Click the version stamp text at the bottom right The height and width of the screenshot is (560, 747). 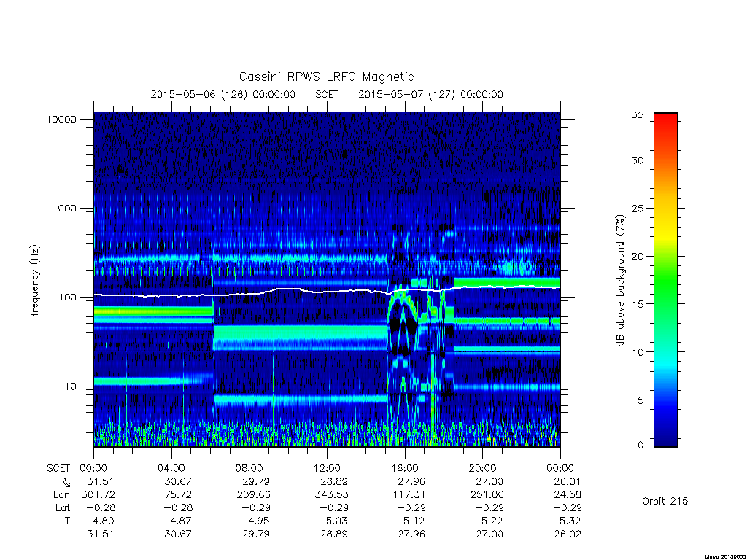point(725,556)
